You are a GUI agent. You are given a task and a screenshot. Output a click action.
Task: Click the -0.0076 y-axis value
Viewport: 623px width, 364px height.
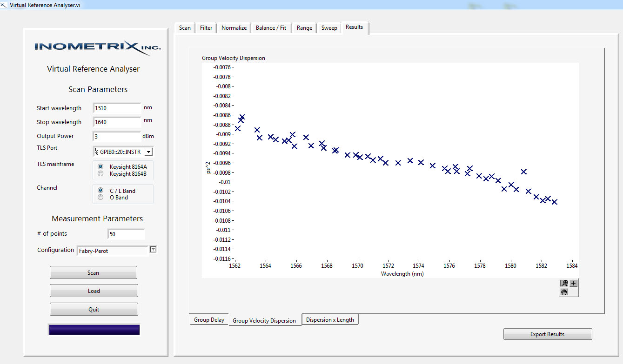[x=221, y=67]
